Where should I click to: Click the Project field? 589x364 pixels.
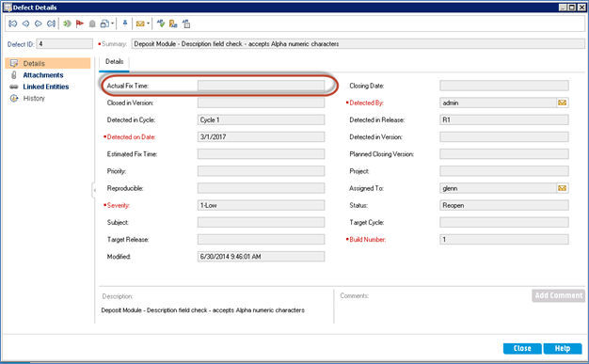click(504, 171)
